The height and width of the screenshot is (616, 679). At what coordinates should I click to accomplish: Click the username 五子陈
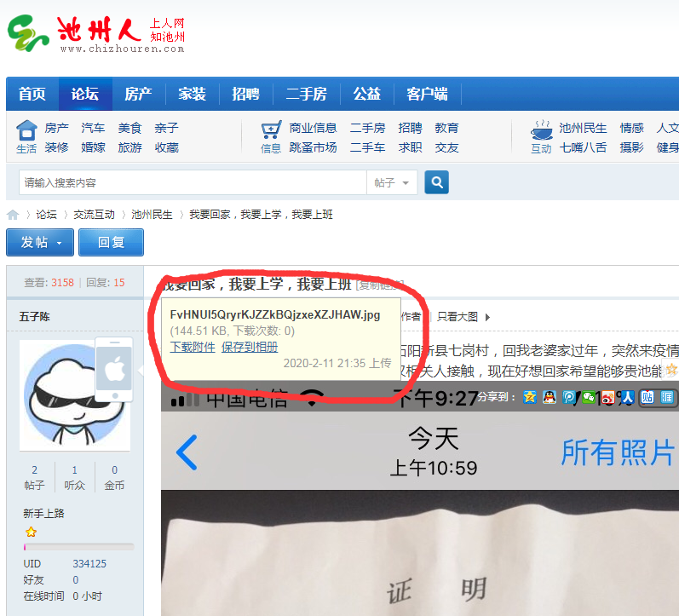click(x=35, y=317)
